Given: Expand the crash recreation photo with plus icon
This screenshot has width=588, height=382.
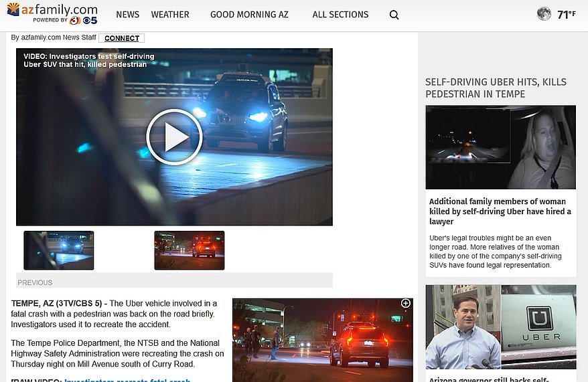Looking at the screenshot, I should (x=405, y=303).
